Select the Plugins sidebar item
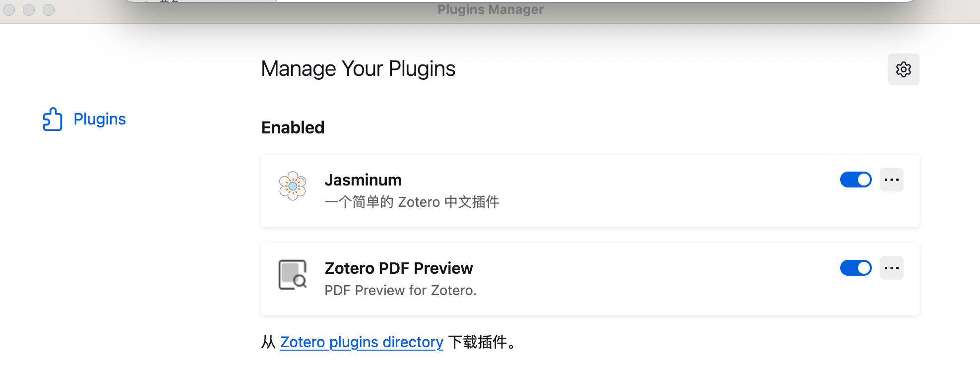This screenshot has width=980, height=366. tap(84, 119)
